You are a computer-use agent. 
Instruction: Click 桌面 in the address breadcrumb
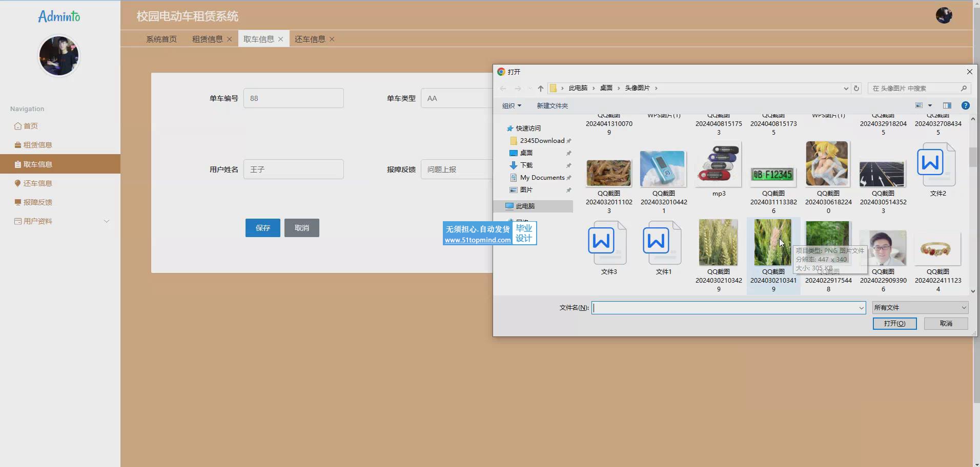(606, 88)
